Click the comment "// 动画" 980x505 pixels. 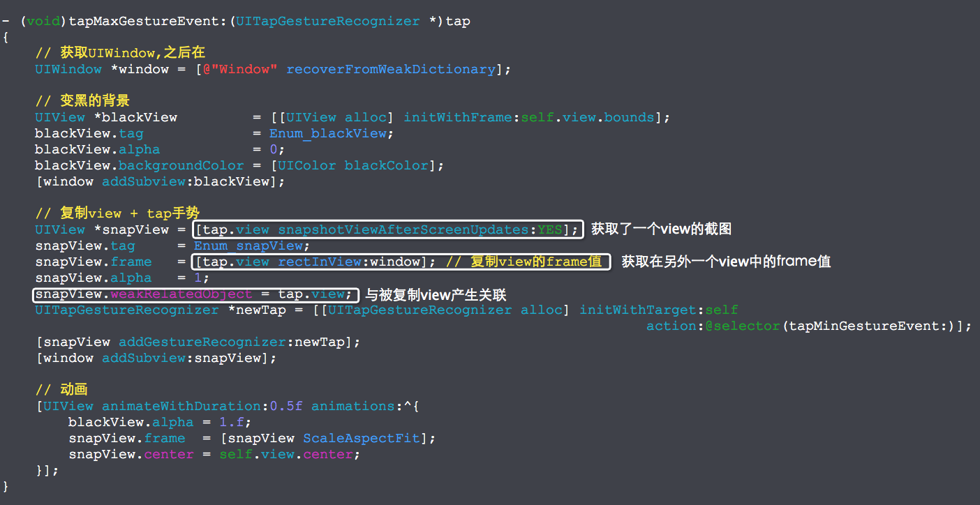point(61,390)
